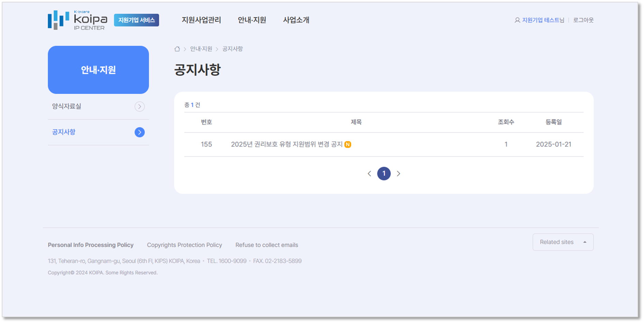Go to previous page arrow

(369, 174)
